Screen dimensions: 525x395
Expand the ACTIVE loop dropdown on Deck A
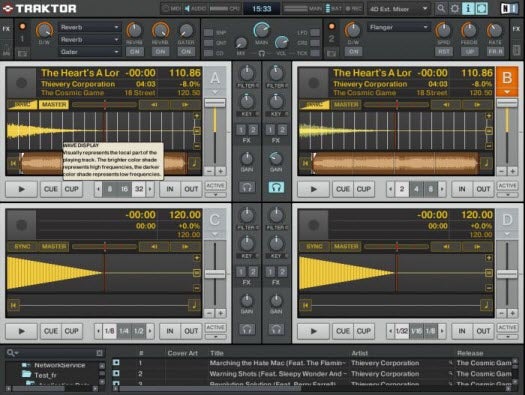click(215, 195)
